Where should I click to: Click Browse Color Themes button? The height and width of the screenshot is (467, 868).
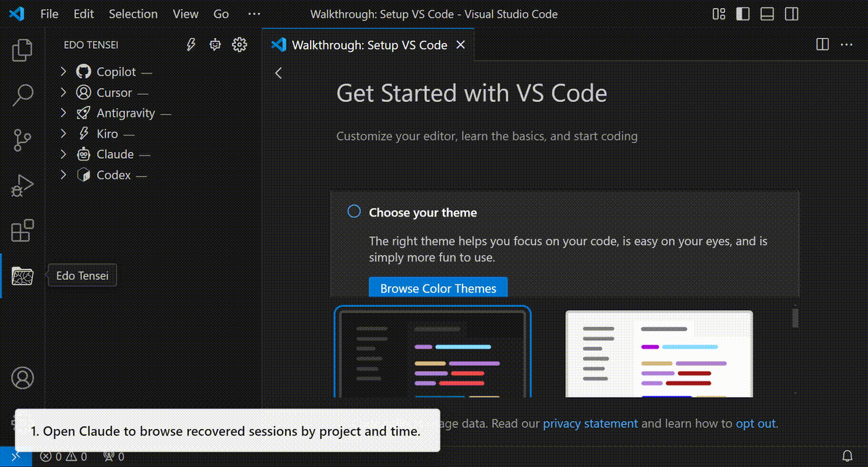pyautogui.click(x=438, y=288)
